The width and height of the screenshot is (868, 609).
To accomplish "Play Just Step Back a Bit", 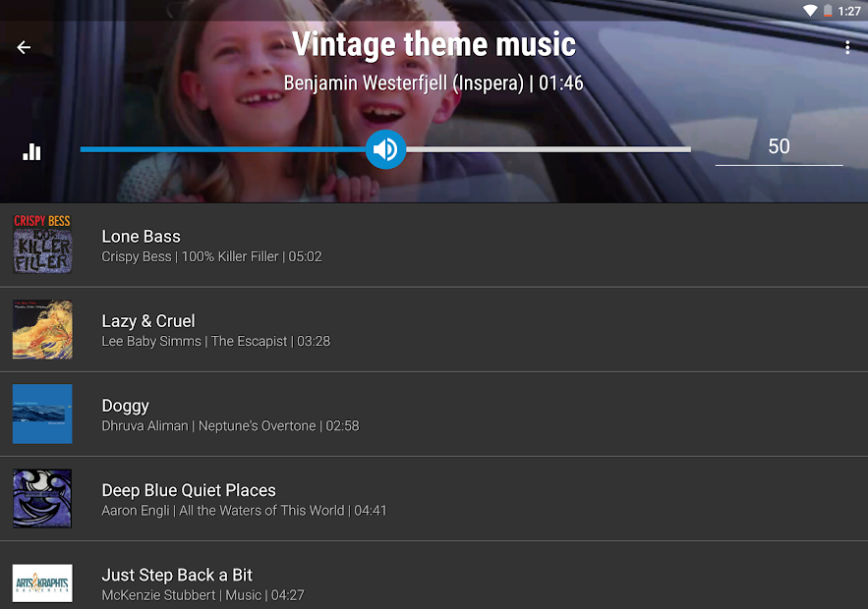I will (177, 575).
